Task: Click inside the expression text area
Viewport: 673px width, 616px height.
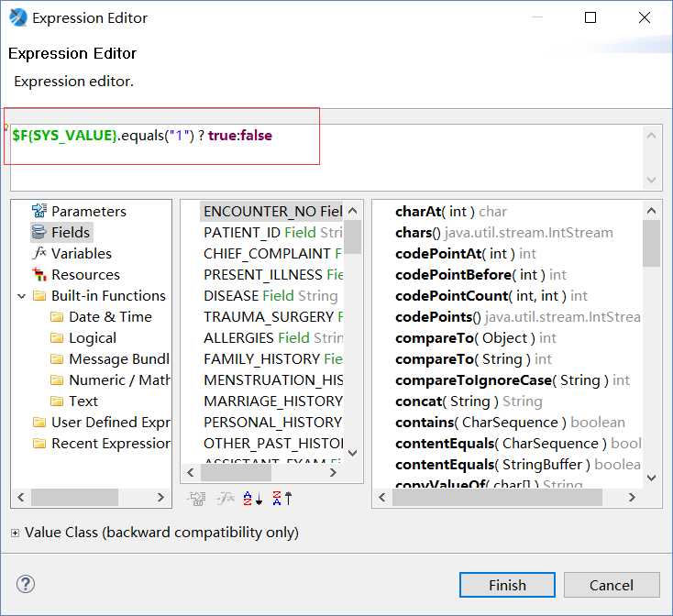Action: (x=326, y=158)
